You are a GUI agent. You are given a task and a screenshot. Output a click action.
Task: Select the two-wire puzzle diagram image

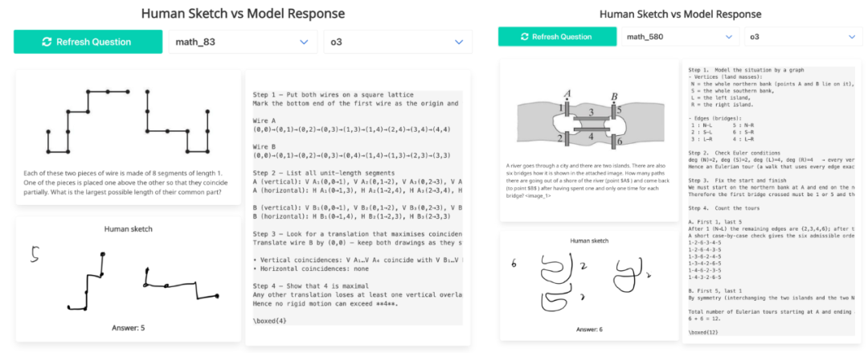click(129, 119)
